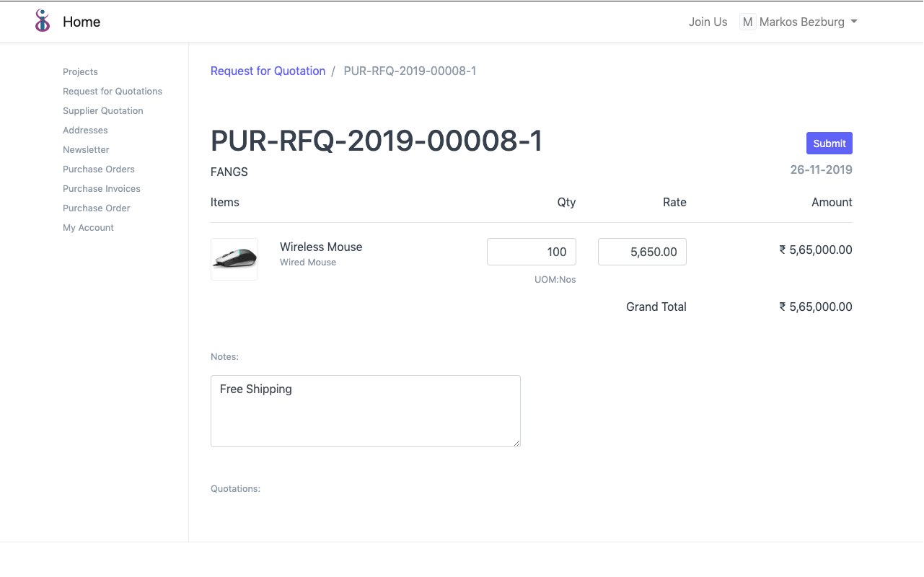Viewport: 924px width, 577px height.
Task: Open Request for Quotations list
Action: click(x=113, y=91)
